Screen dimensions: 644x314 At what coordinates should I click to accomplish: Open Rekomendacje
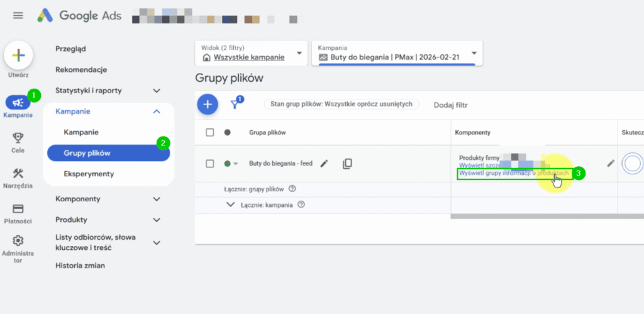coord(81,69)
